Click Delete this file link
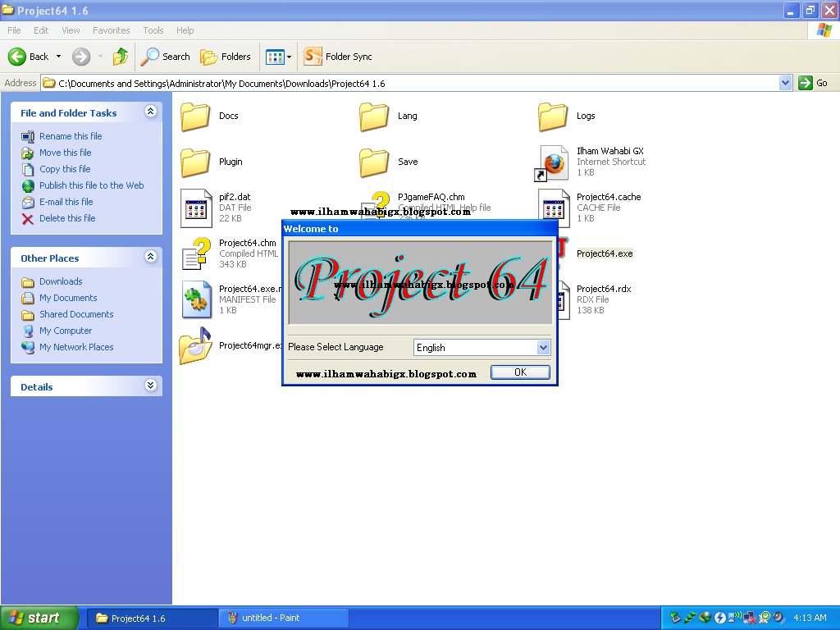The height and width of the screenshot is (630, 840). coord(67,218)
